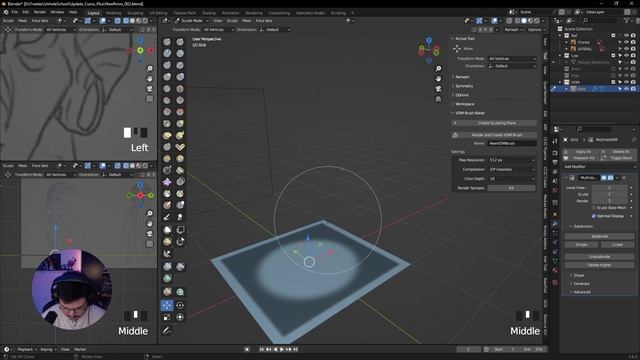Adjust the Render Samples value field
Image resolution: width=640 pixels, height=360 pixels.
(512, 188)
